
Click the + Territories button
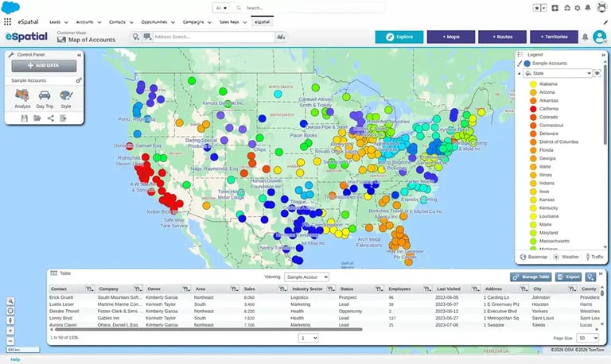click(x=554, y=37)
